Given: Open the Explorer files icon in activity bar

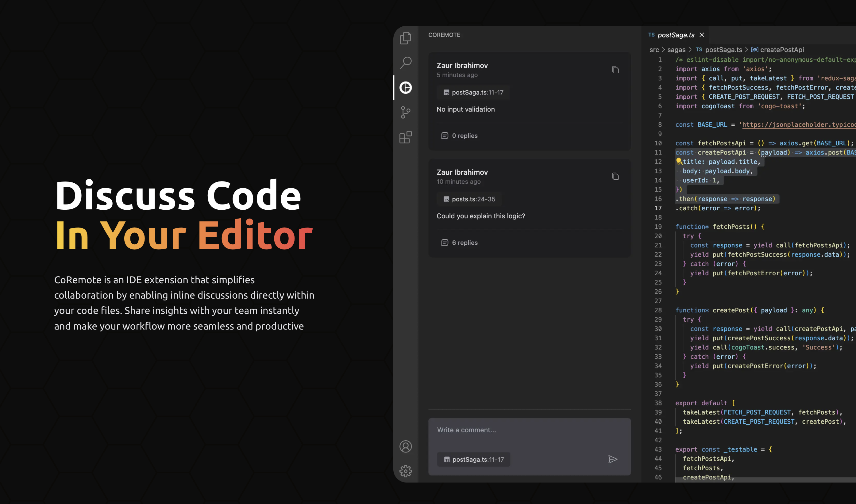Looking at the screenshot, I should (405, 38).
